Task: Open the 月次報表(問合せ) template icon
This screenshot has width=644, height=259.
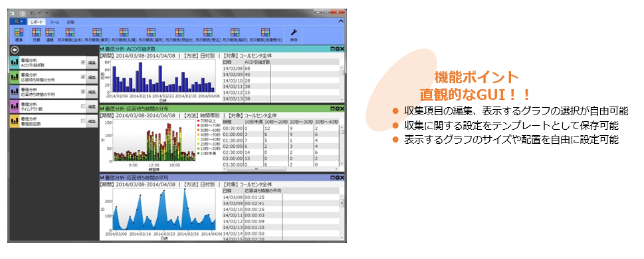Action: coord(179,33)
